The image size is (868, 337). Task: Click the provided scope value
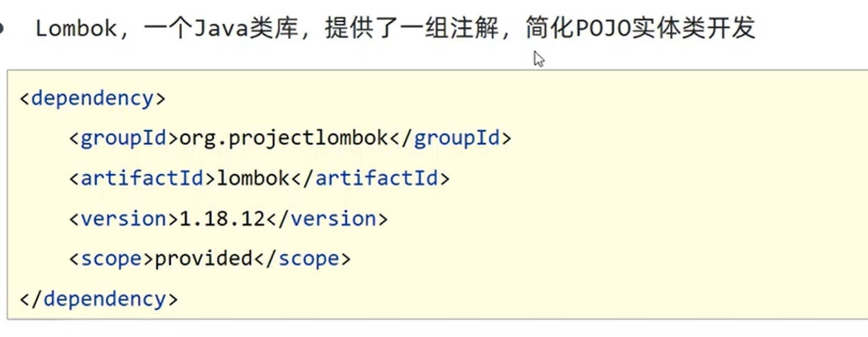tap(203, 258)
